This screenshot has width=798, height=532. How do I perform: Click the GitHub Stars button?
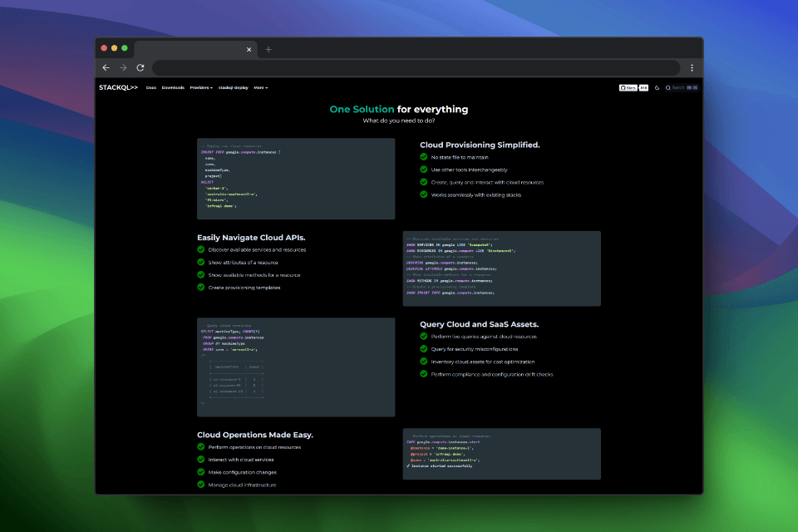(628, 87)
